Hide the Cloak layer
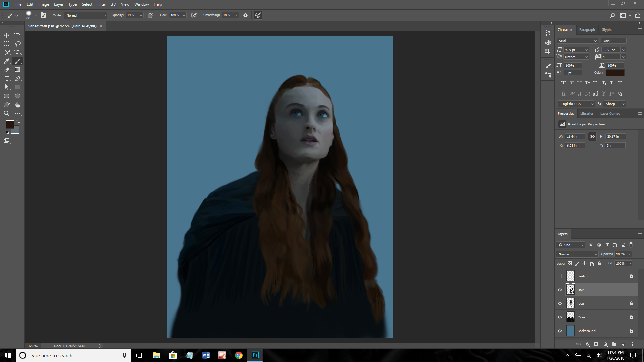644x362 pixels. tap(560, 317)
